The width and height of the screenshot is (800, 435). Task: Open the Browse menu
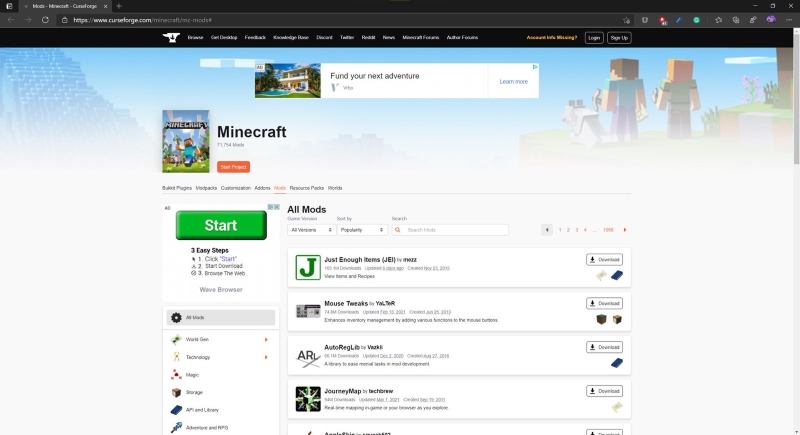[x=195, y=37]
